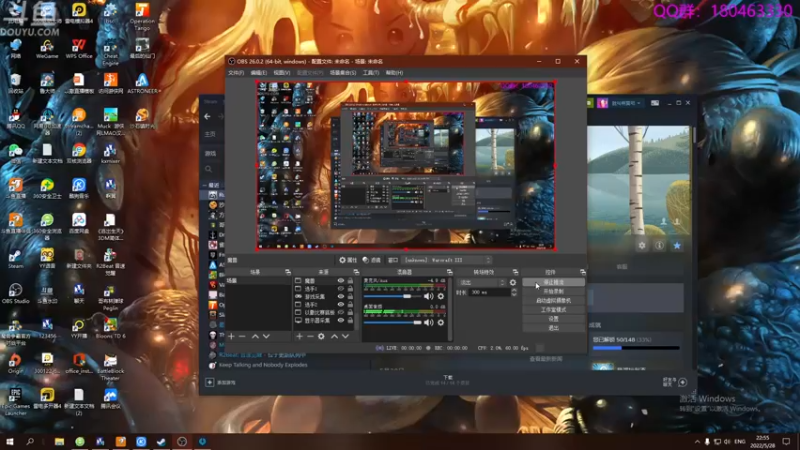Click the OBS preview canvas
The height and width of the screenshot is (450, 800).
pos(406,165)
